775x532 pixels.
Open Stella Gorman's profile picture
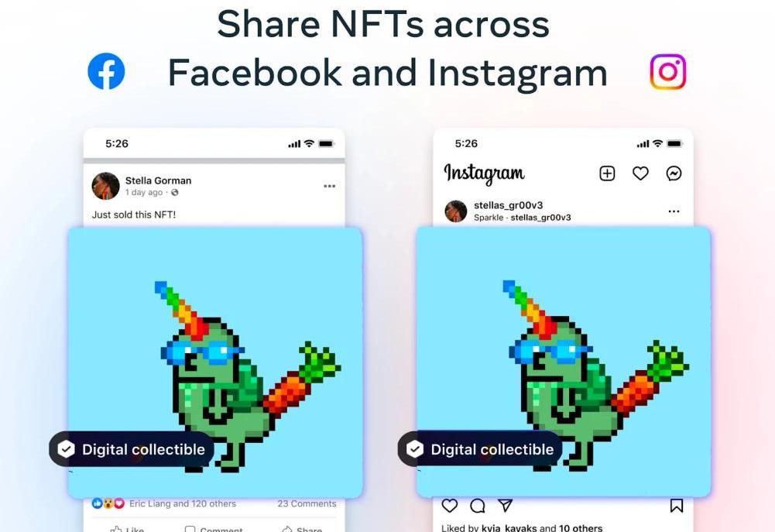click(106, 186)
